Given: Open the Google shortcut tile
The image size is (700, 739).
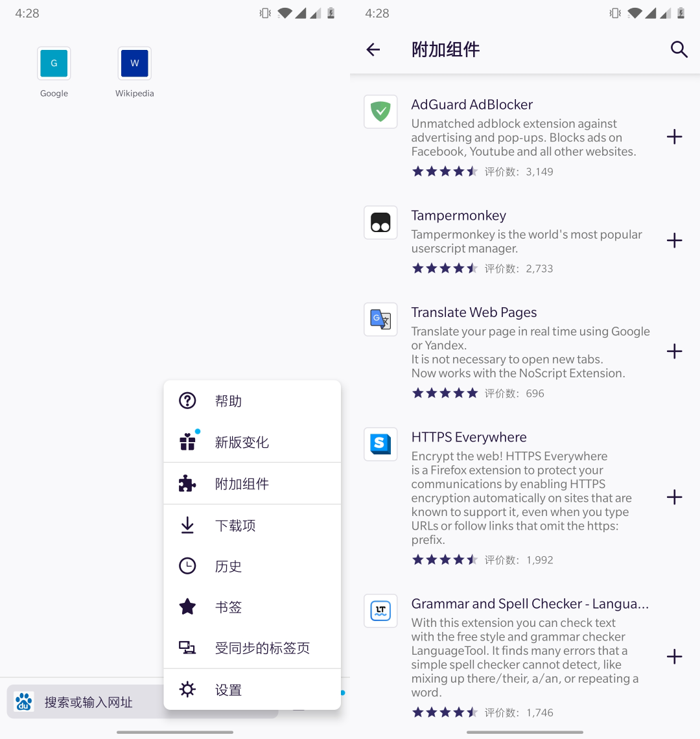Looking at the screenshot, I should tap(54, 63).
